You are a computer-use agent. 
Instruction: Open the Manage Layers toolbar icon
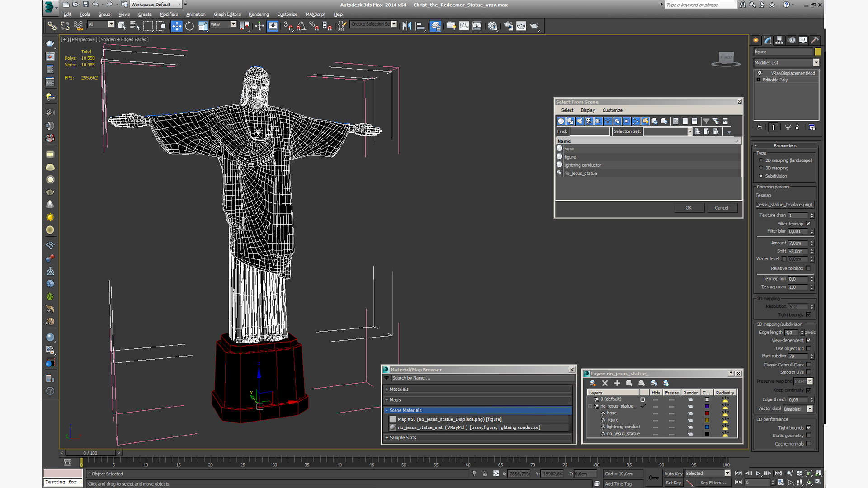click(x=436, y=26)
